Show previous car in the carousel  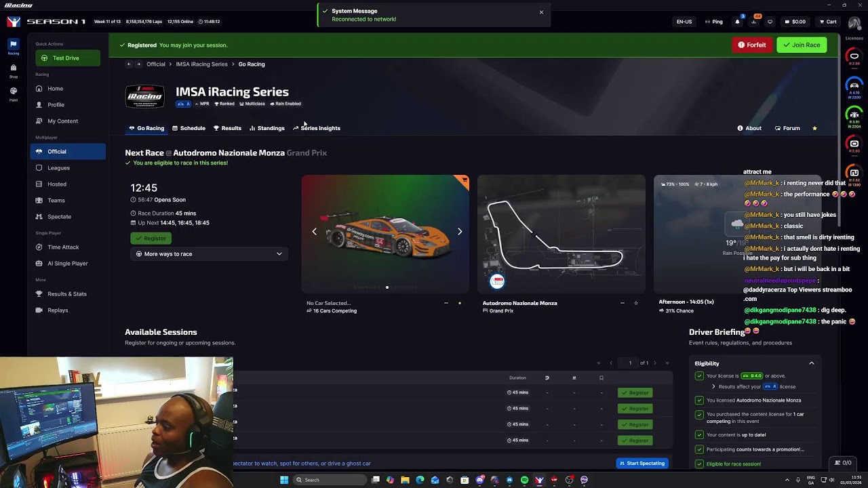point(314,232)
